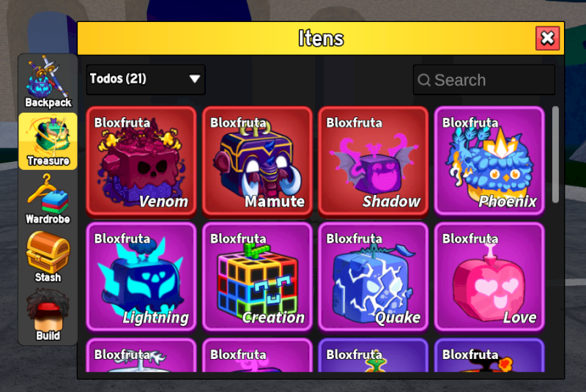Open the Wardrobe hanger icon
The width and height of the screenshot is (586, 392).
48,199
